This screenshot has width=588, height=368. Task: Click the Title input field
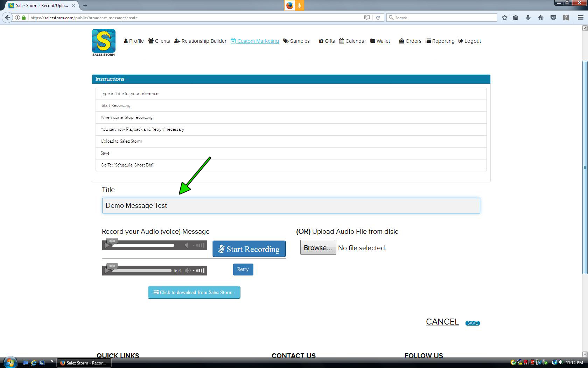[291, 205]
